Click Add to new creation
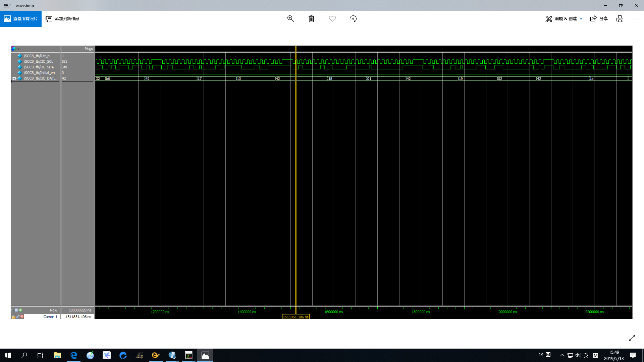The image size is (644, 362). click(x=62, y=19)
